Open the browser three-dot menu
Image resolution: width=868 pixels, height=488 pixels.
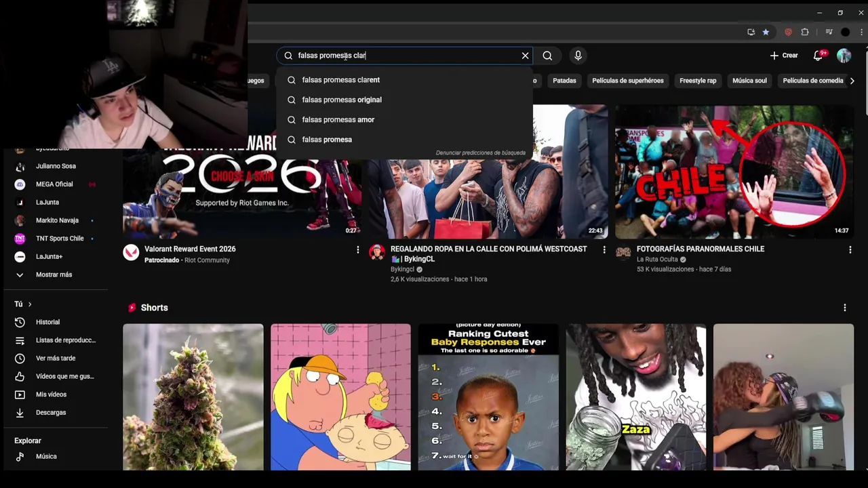coord(861,32)
